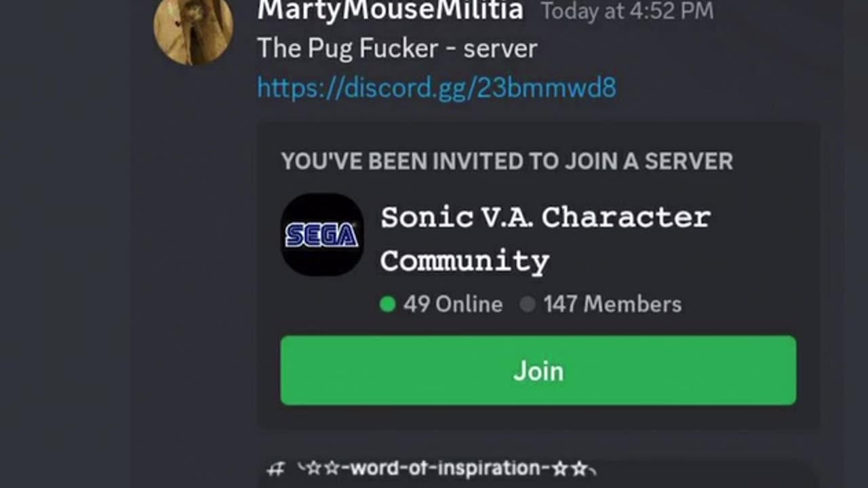
Task: Click the word "Community" in the server name
Action: point(465,261)
